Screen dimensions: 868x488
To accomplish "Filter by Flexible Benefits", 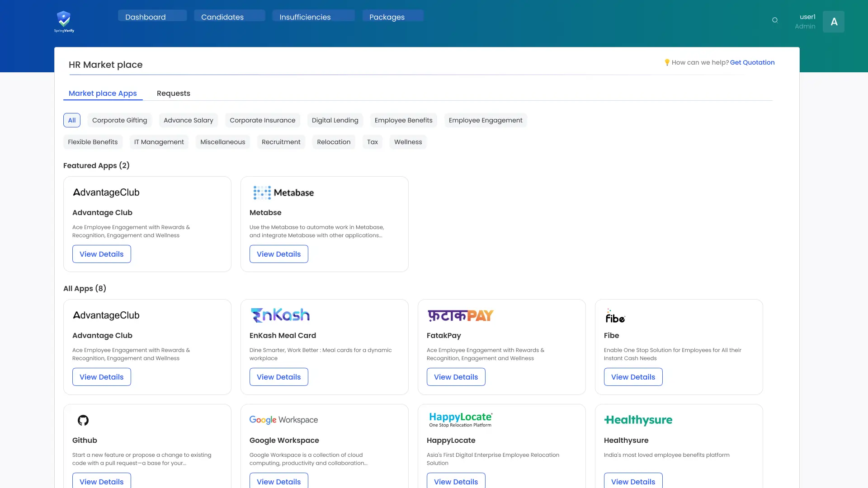I will tap(93, 142).
